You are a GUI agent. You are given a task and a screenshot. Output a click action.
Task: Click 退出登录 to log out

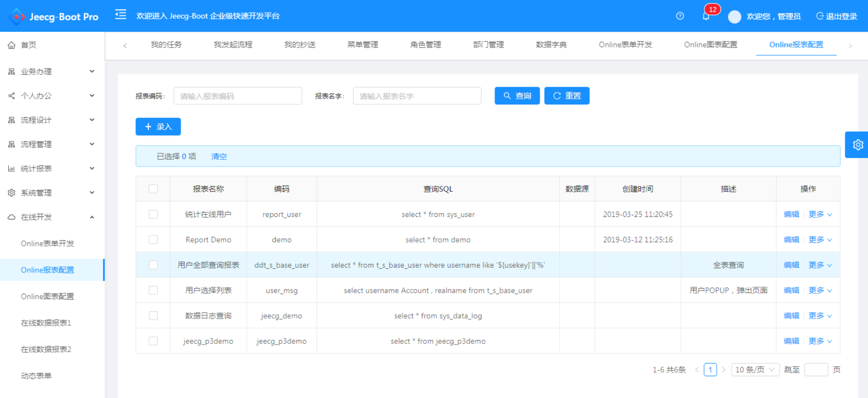[x=837, y=16]
